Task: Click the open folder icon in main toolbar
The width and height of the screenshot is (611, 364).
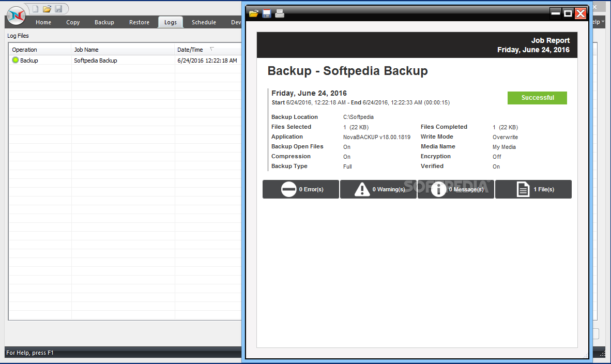Action: coord(47,9)
